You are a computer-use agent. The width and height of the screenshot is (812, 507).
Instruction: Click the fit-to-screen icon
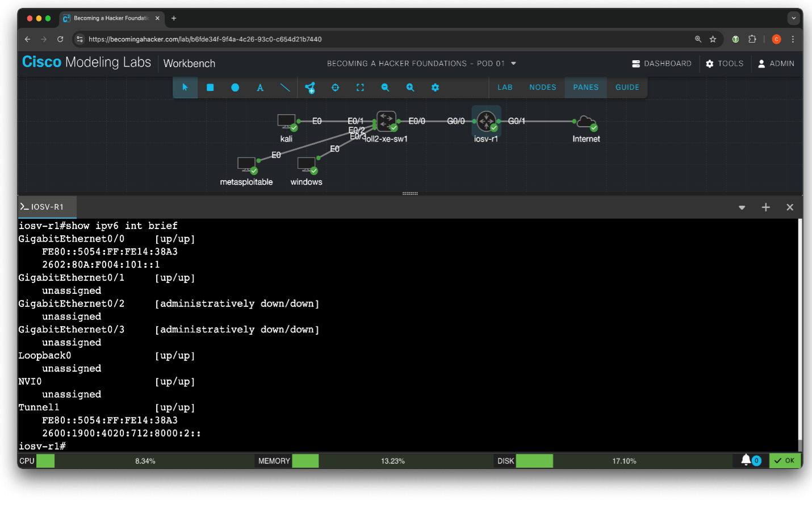(x=360, y=88)
